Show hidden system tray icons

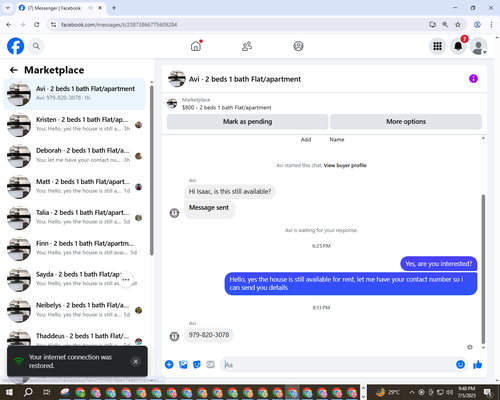pos(412,392)
